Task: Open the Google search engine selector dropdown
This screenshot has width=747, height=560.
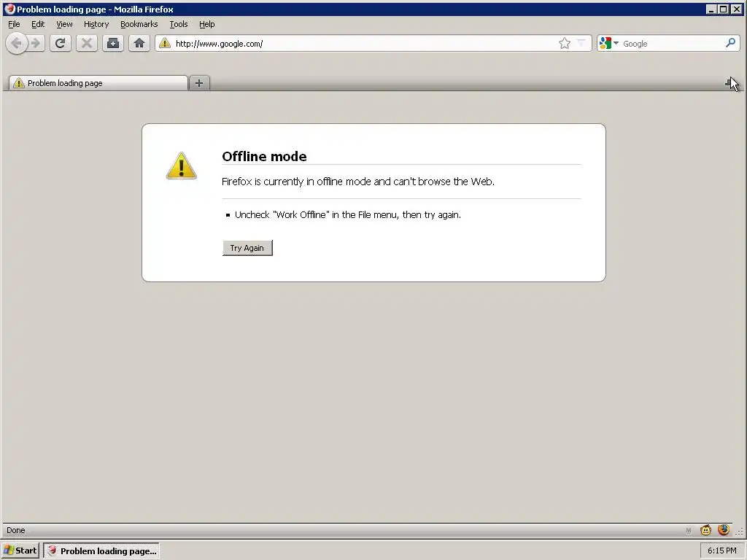Action: point(609,43)
